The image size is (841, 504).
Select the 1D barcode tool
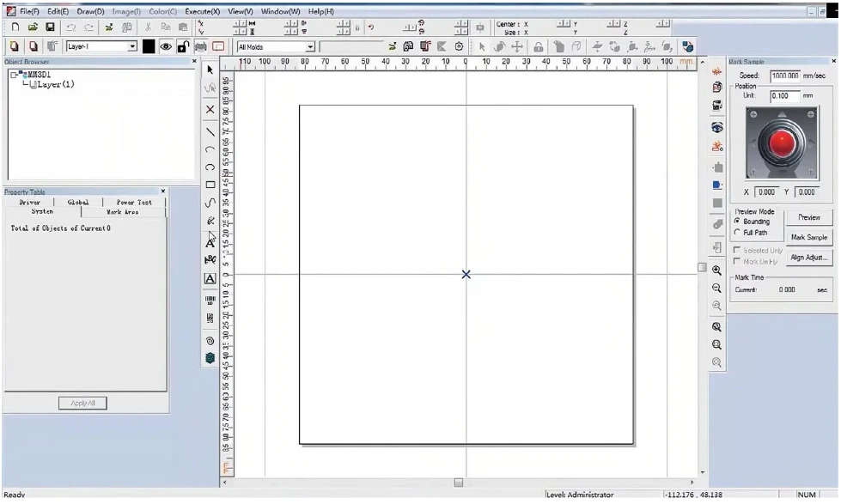[x=210, y=301]
